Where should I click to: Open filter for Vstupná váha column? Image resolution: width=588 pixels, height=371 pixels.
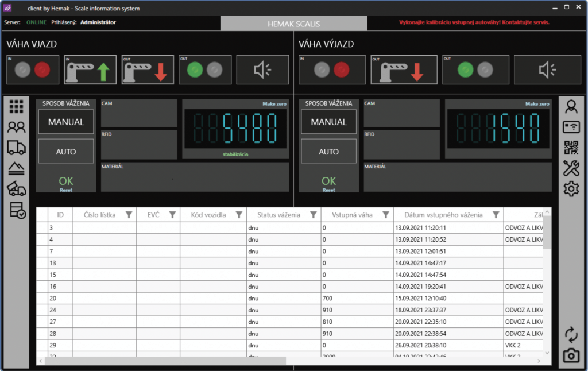click(385, 215)
